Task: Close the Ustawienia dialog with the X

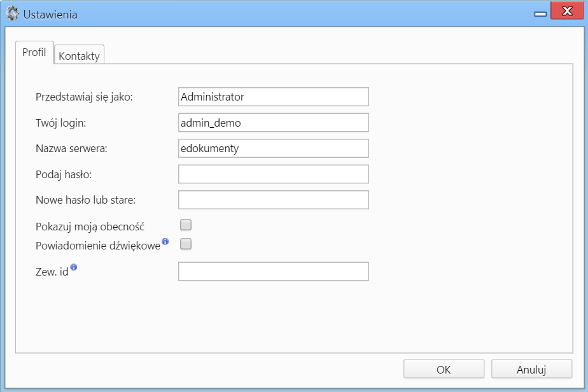Action: pyautogui.click(x=567, y=11)
